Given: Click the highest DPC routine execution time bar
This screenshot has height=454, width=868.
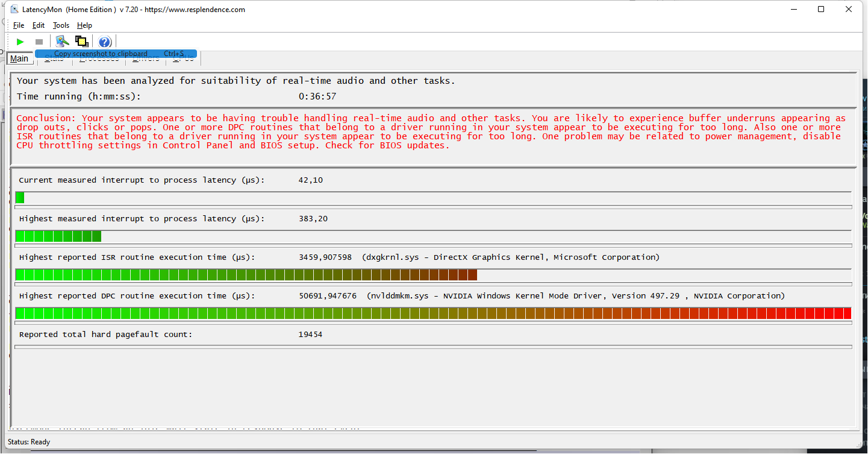Looking at the screenshot, I should click(x=432, y=314).
